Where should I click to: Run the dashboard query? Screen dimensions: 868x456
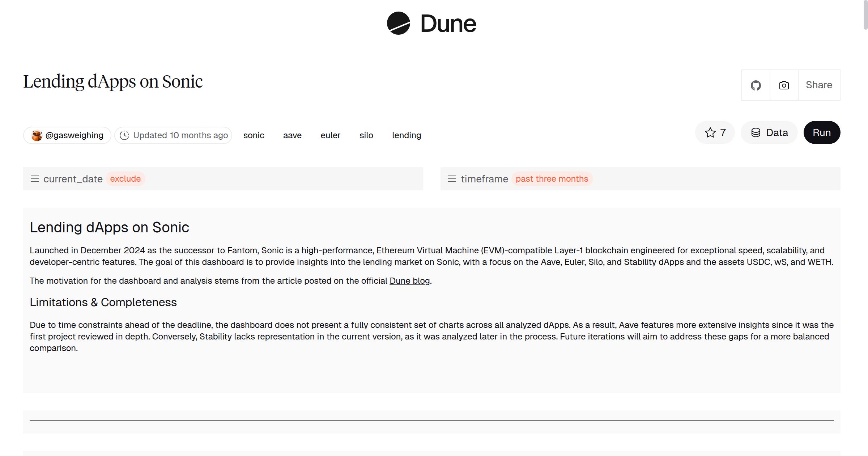822,132
